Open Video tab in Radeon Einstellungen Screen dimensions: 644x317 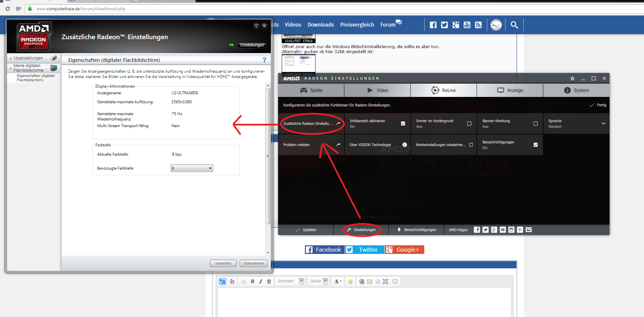click(378, 90)
